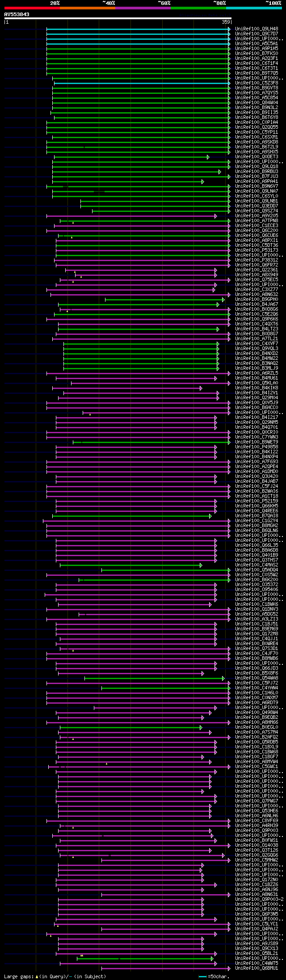Viewport: 286px width, 980px height.
Task: Click the UniRef100_B9GPH0 label
Action: [x=257, y=300]
